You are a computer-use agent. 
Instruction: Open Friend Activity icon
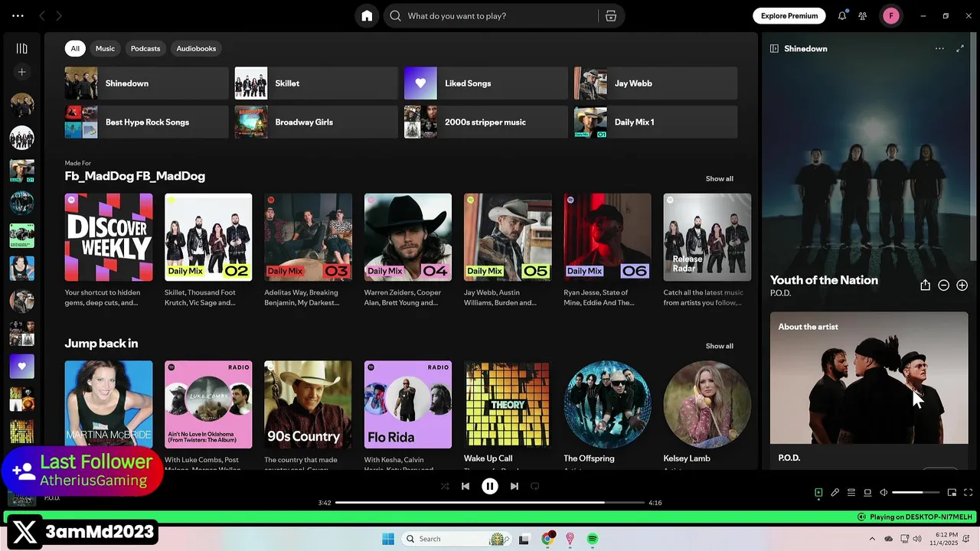pyautogui.click(x=863, y=15)
